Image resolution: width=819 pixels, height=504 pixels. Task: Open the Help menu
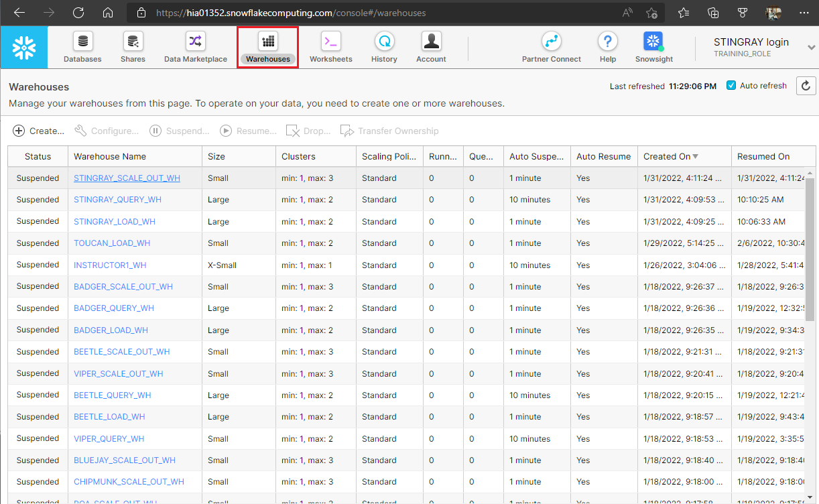607,48
